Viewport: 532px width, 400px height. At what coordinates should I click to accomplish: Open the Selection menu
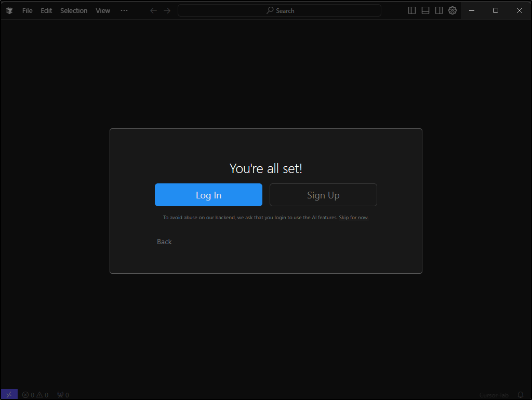click(74, 10)
